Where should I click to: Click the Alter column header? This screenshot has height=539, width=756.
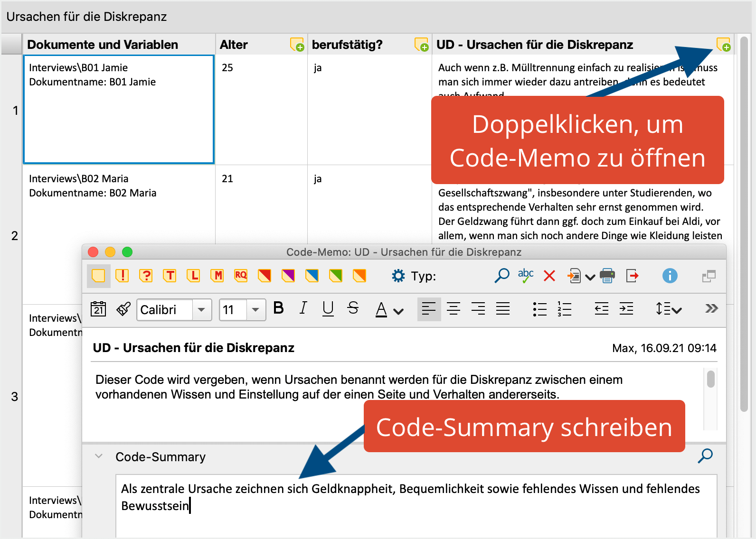(262, 45)
